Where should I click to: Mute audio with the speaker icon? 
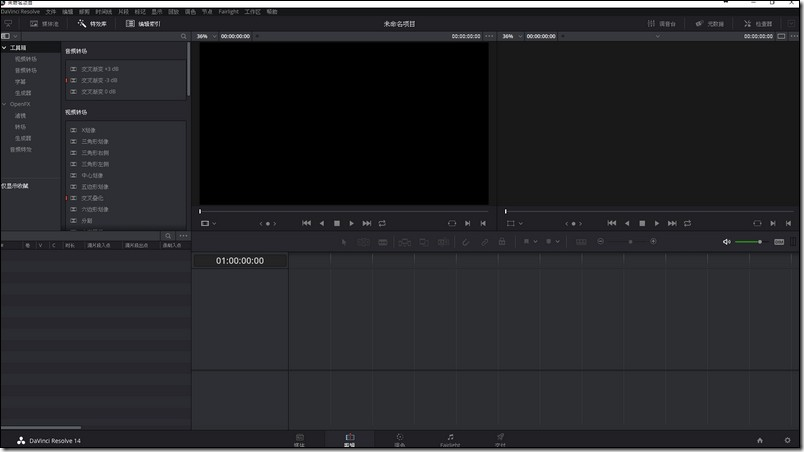pos(727,242)
